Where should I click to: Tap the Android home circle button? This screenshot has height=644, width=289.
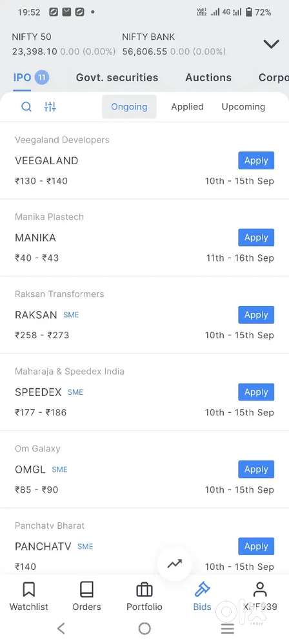[144, 629]
